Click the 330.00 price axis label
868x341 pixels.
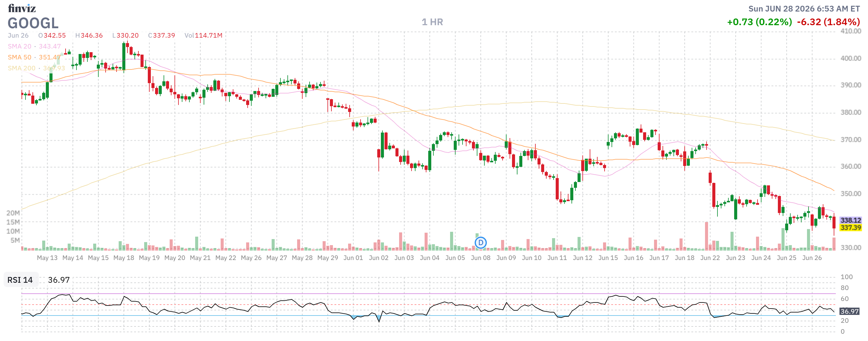(x=850, y=248)
